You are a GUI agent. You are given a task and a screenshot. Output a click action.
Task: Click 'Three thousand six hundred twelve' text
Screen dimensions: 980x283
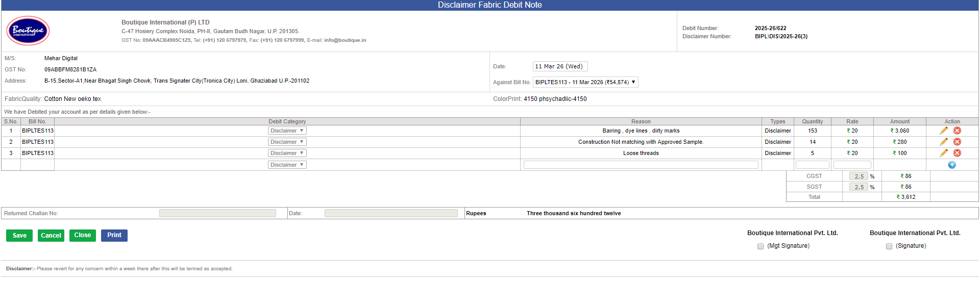coord(574,214)
